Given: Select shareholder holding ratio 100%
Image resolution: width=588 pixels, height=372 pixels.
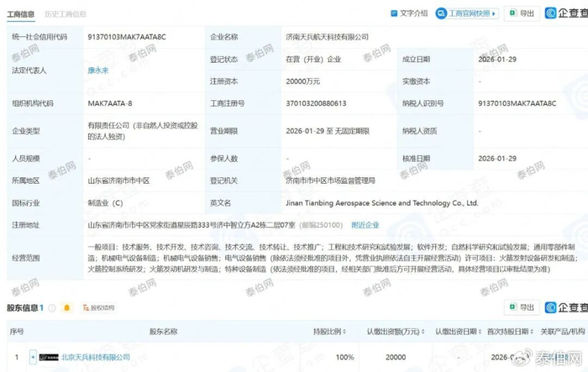Looking at the screenshot, I should click(x=344, y=358).
